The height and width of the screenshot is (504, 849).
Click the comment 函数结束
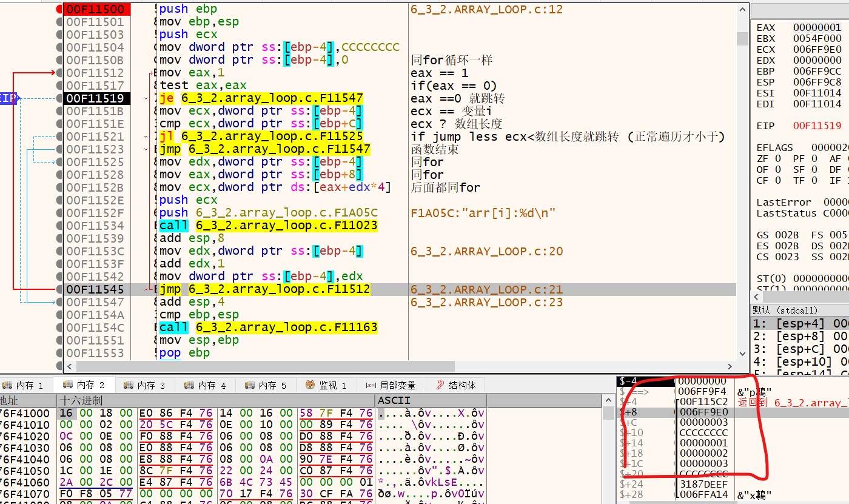point(435,149)
